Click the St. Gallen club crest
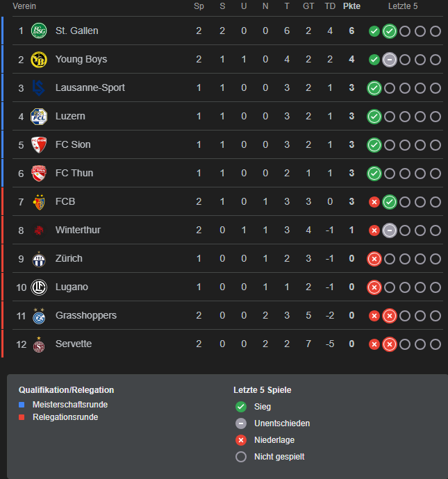The height and width of the screenshot is (479, 448). pos(39,31)
